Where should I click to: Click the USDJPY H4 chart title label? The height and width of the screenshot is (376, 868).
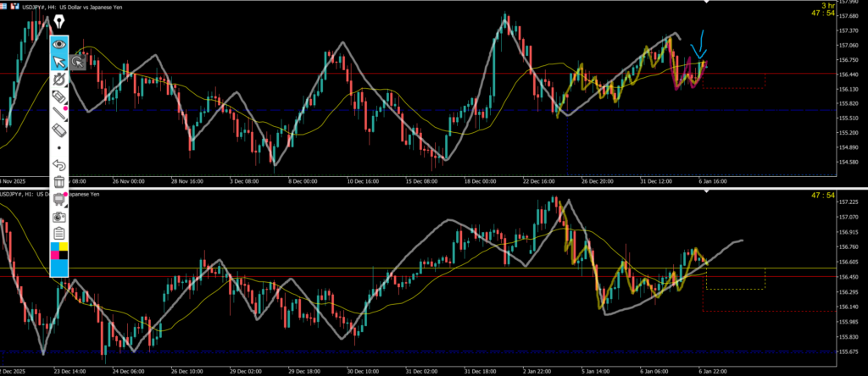tap(59, 6)
